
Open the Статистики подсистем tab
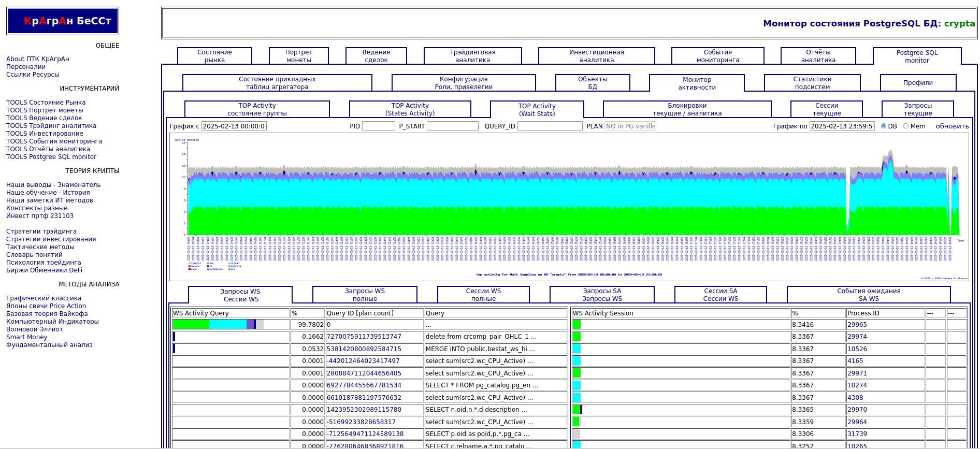click(x=812, y=83)
